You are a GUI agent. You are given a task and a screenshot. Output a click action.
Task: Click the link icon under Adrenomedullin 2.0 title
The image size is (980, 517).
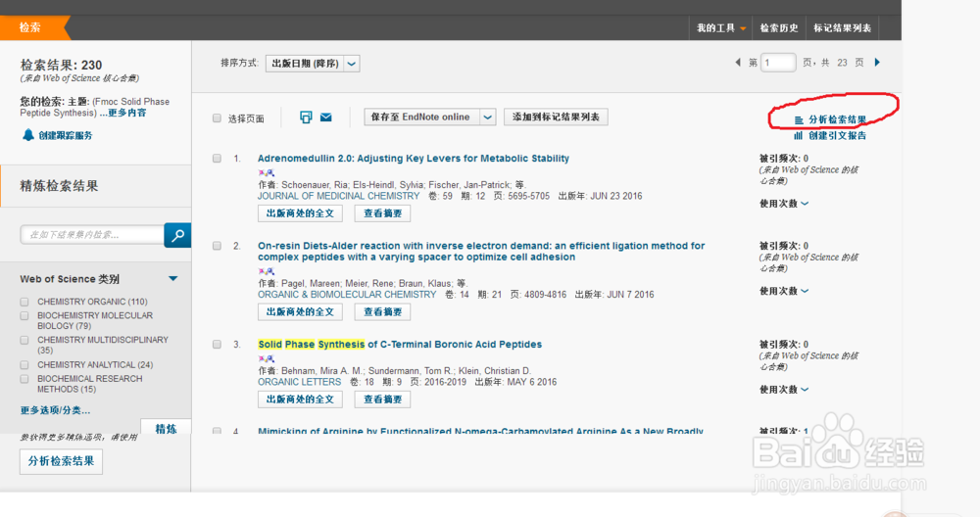267,172
